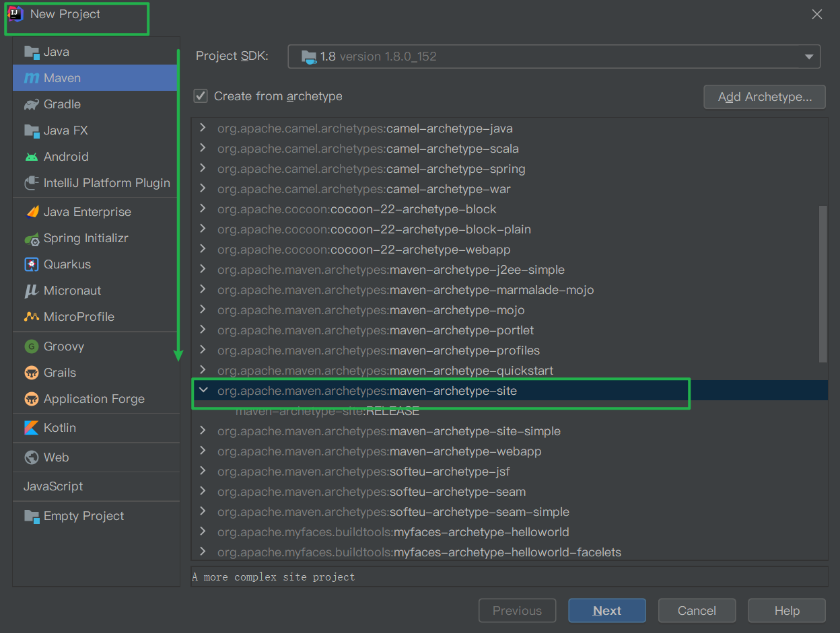The width and height of the screenshot is (840, 633).
Task: Open the Project SDK dropdown
Action: (x=554, y=57)
